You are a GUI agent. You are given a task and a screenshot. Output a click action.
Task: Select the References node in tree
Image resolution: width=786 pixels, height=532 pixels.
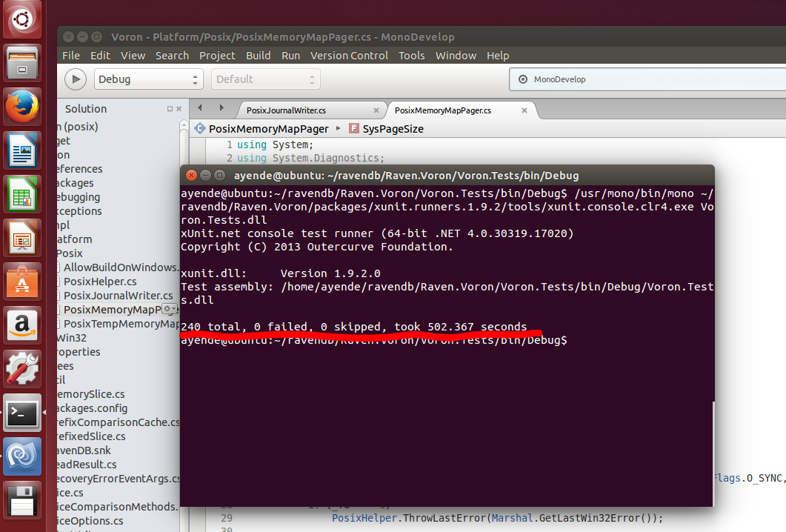click(80, 169)
